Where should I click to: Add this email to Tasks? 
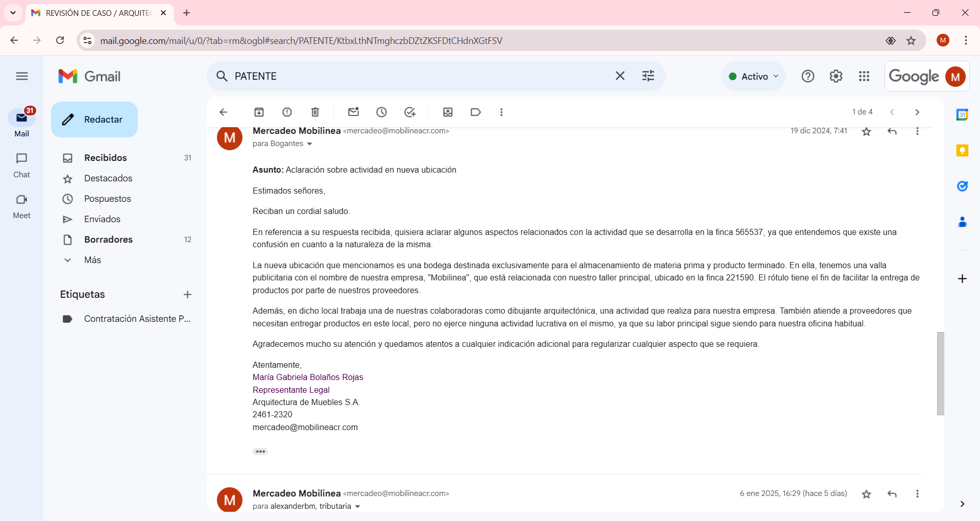(409, 112)
